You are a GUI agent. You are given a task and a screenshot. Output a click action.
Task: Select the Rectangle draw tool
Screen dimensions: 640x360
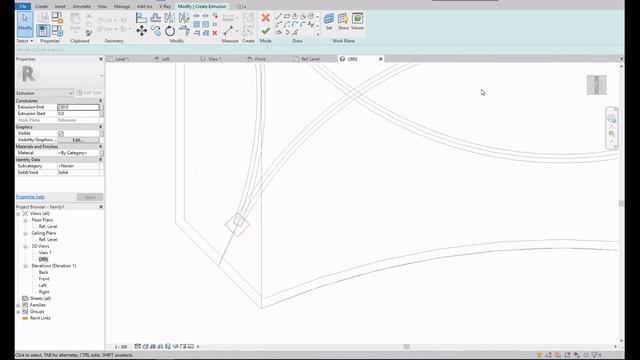point(287,16)
